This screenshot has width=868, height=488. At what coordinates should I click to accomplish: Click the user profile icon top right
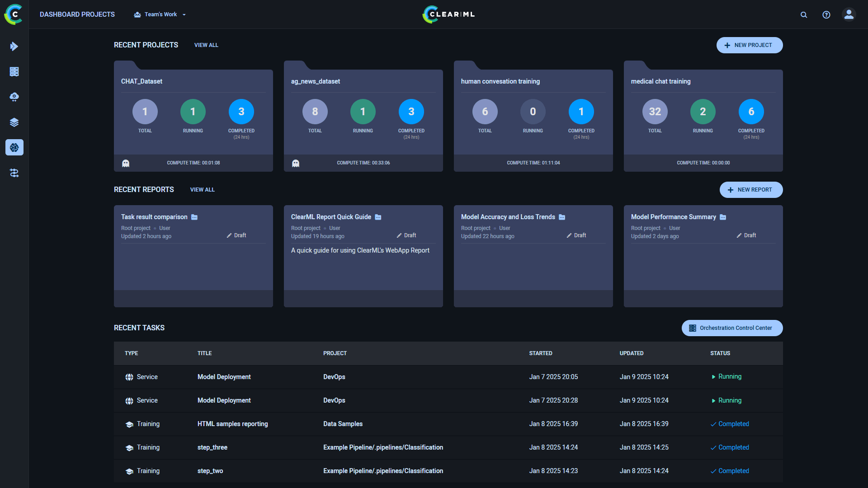click(x=849, y=14)
